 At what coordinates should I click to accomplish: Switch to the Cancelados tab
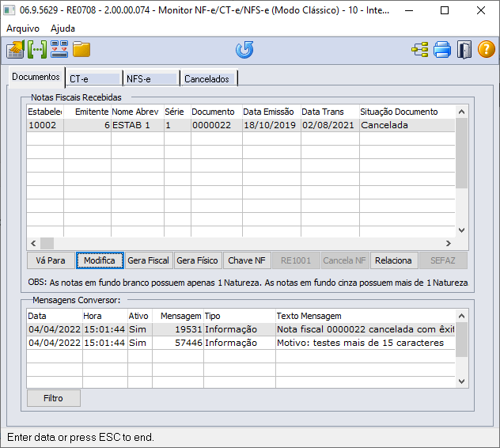[209, 78]
